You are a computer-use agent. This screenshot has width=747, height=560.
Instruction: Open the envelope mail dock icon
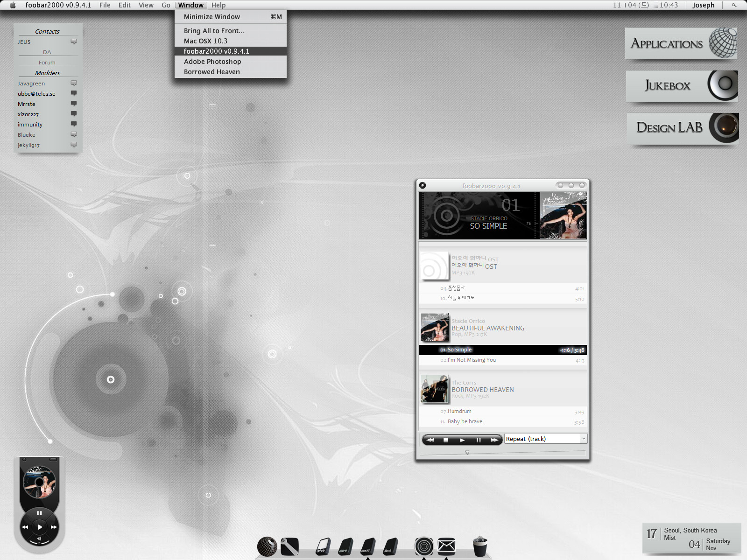tap(446, 546)
